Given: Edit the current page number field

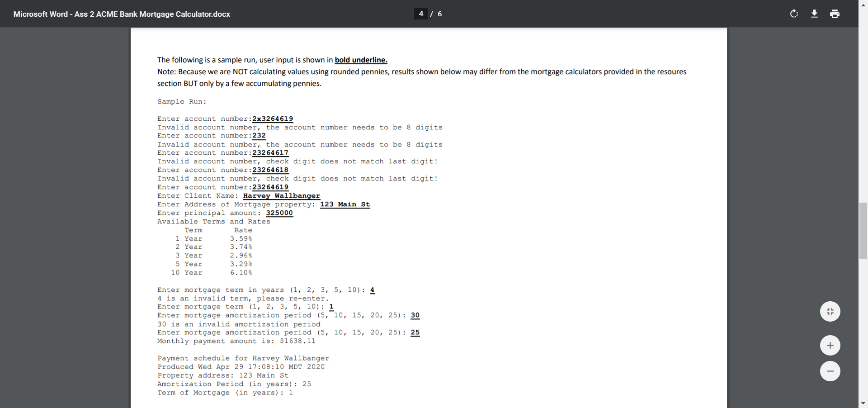Looking at the screenshot, I should click(x=421, y=14).
